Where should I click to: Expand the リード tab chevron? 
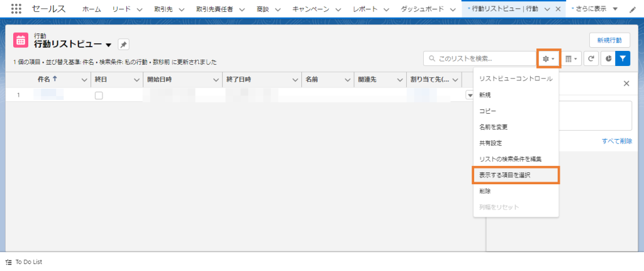coord(139,9)
